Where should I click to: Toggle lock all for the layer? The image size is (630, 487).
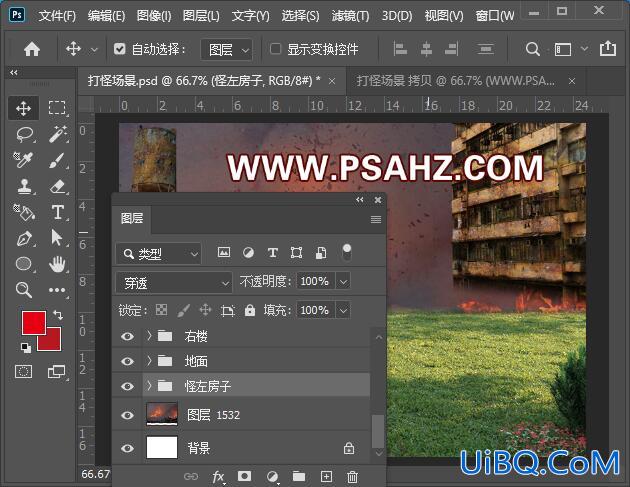coord(250,310)
